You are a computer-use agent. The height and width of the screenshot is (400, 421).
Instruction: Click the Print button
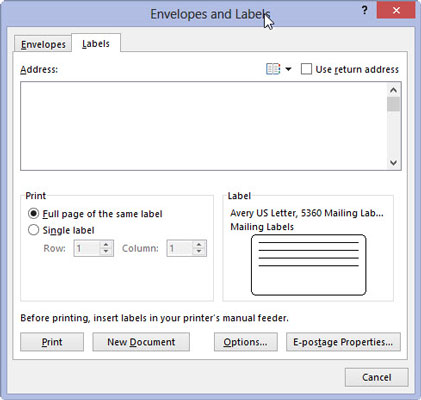point(52,342)
